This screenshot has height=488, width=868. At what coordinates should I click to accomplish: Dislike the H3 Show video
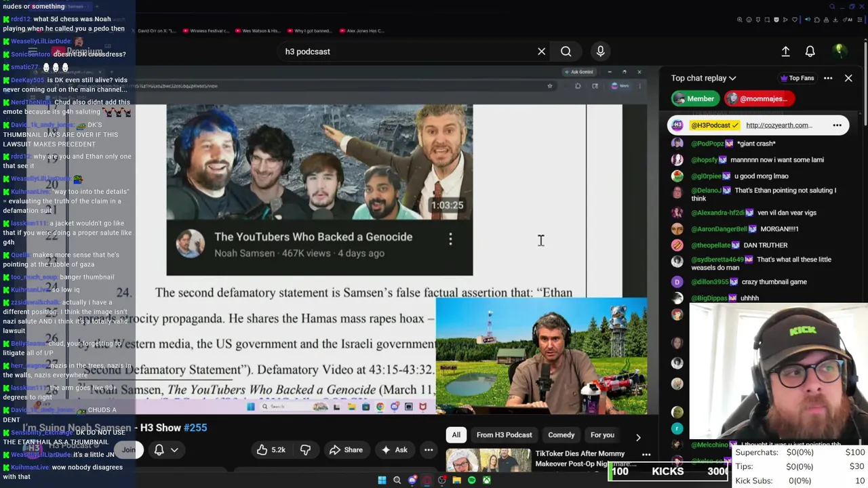305,449
